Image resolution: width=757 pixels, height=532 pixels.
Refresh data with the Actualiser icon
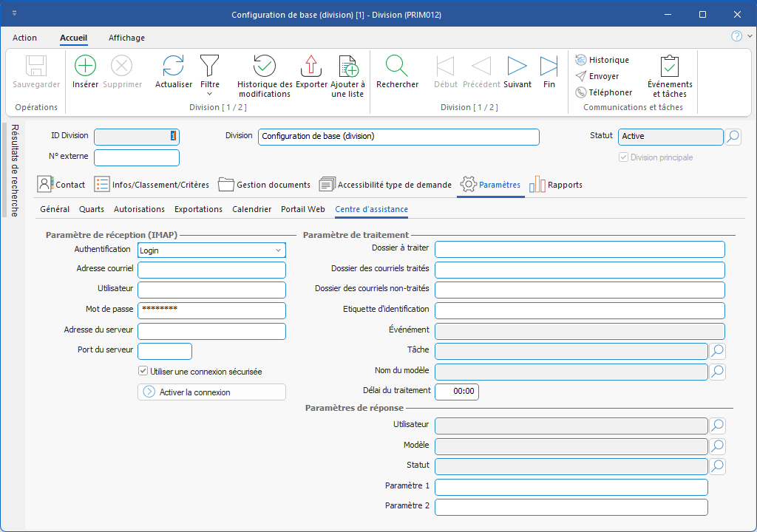[x=173, y=66]
